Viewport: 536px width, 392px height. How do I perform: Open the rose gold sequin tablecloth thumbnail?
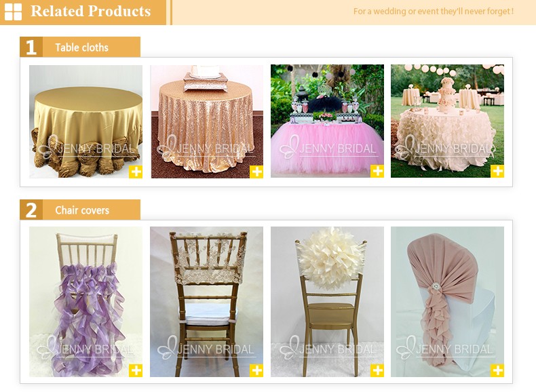click(207, 121)
